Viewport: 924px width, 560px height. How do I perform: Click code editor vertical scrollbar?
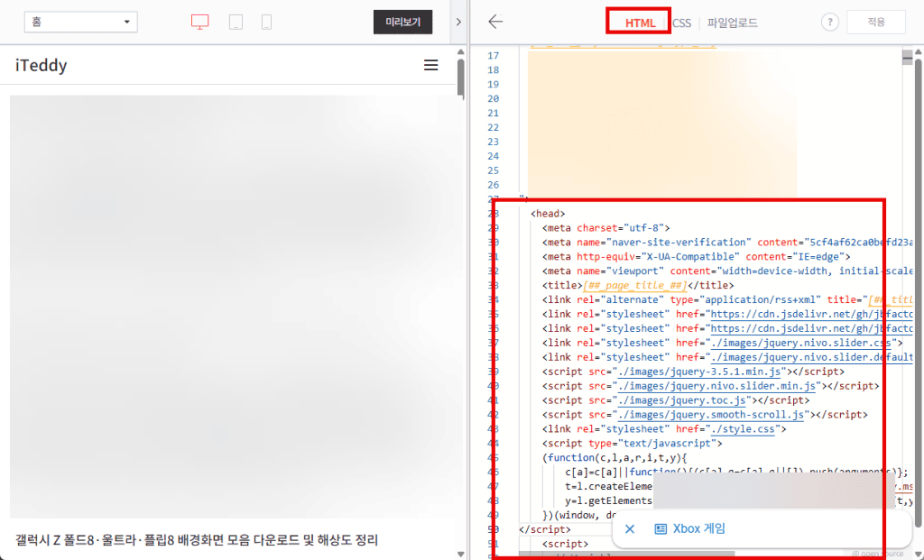click(x=918, y=294)
